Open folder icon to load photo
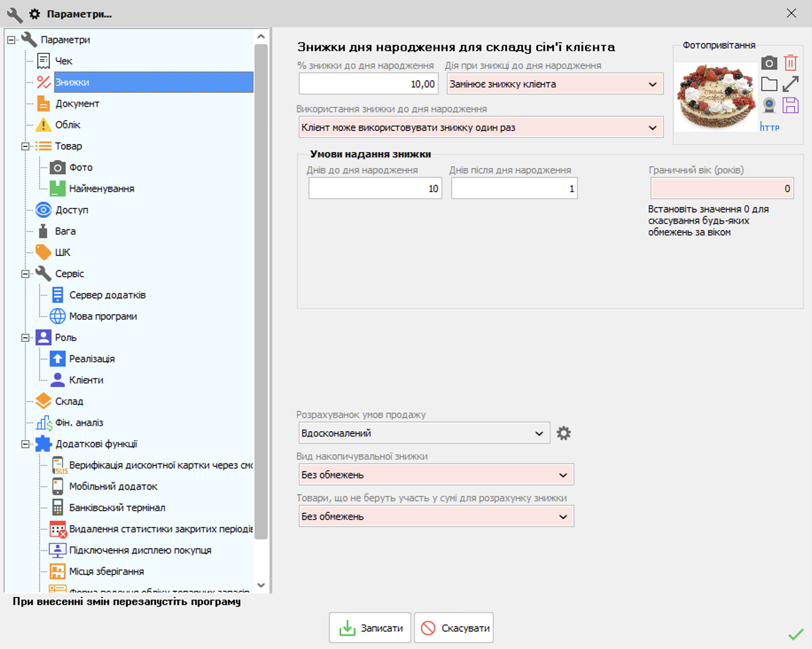The width and height of the screenshot is (812, 649). 769,84
